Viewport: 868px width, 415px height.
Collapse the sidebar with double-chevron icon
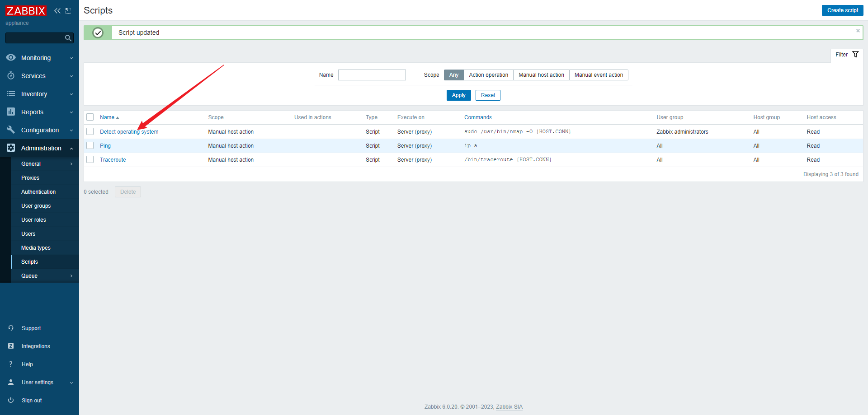57,10
